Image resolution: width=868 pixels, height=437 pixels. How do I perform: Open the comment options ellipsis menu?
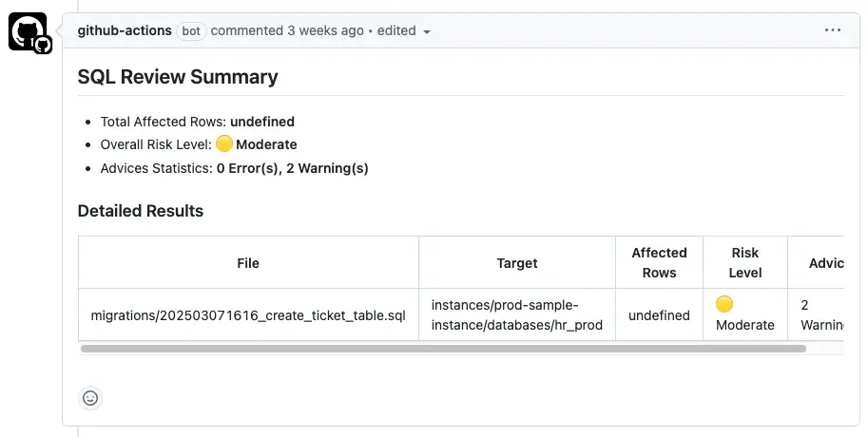832,30
